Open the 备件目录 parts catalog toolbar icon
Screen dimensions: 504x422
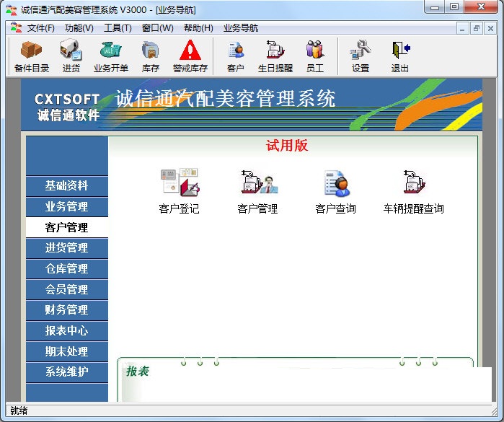[32, 56]
